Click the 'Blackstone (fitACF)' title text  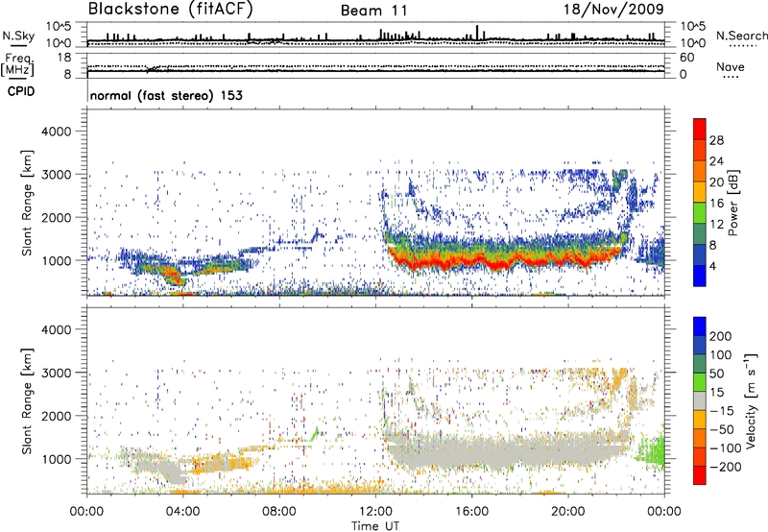tap(171, 10)
